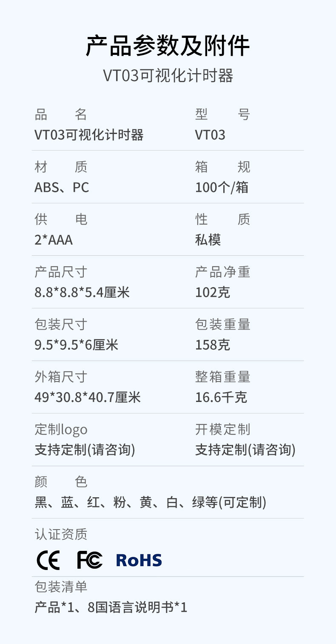
Task: Click the power supply value 2*AAA
Action: click(54, 240)
